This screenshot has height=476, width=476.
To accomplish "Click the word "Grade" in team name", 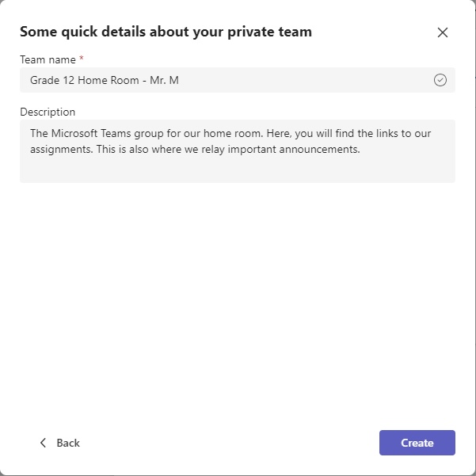I will [x=44, y=80].
